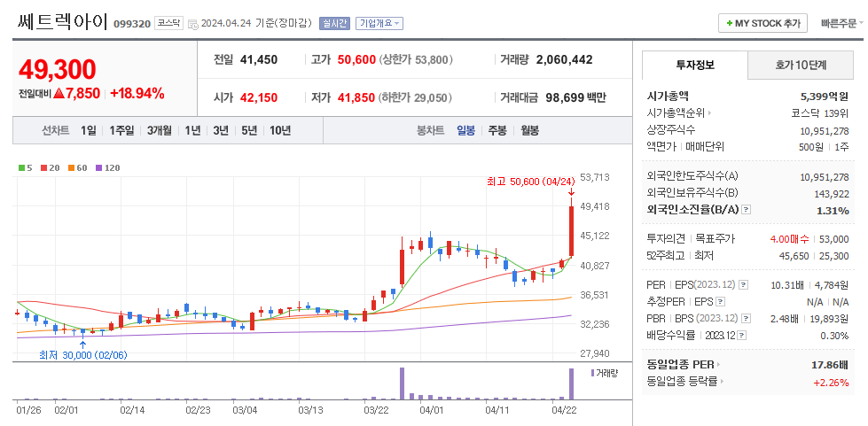
Task: Click the 실시간 badge button
Action: click(334, 23)
